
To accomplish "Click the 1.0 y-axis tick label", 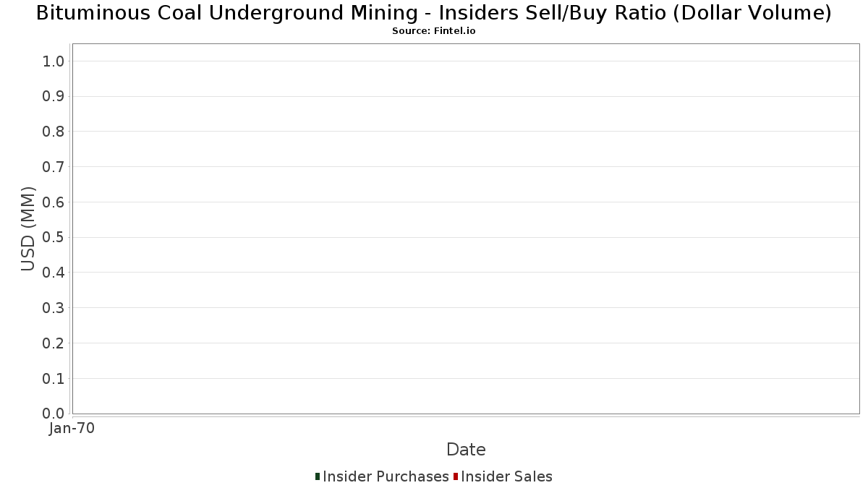I will (54, 61).
